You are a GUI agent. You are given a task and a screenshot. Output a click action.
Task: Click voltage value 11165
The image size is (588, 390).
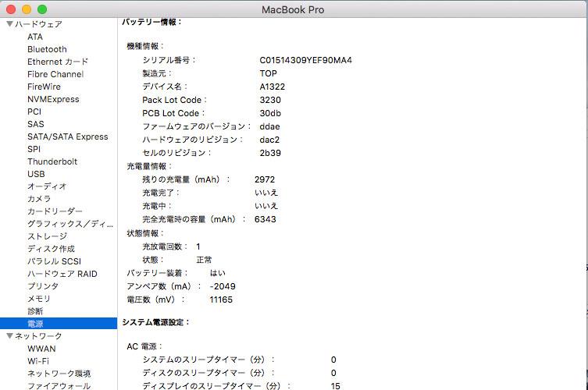[x=221, y=300]
